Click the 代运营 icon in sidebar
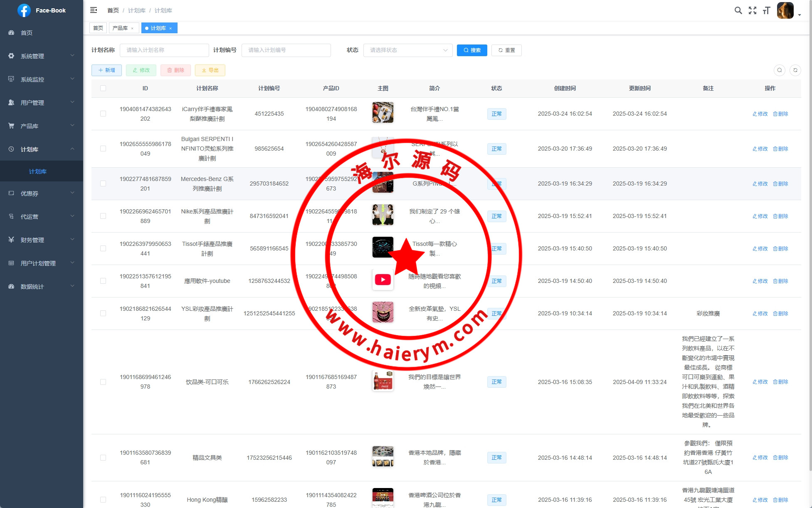 click(x=11, y=216)
